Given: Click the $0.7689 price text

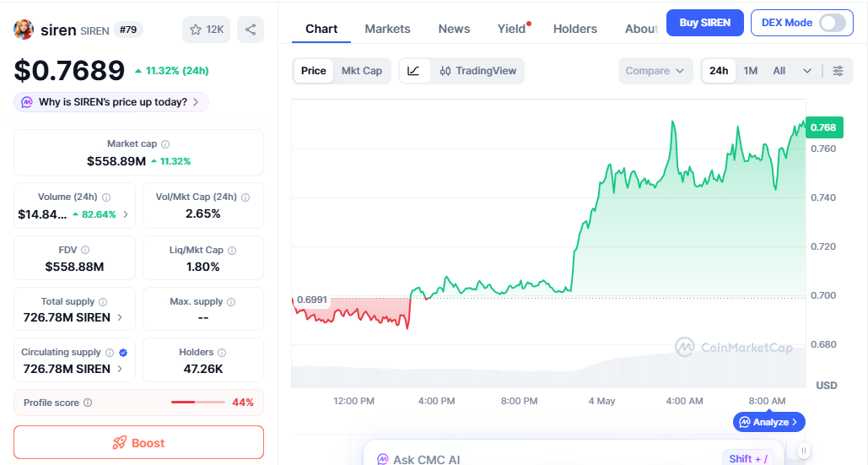Looking at the screenshot, I should 69,70.
